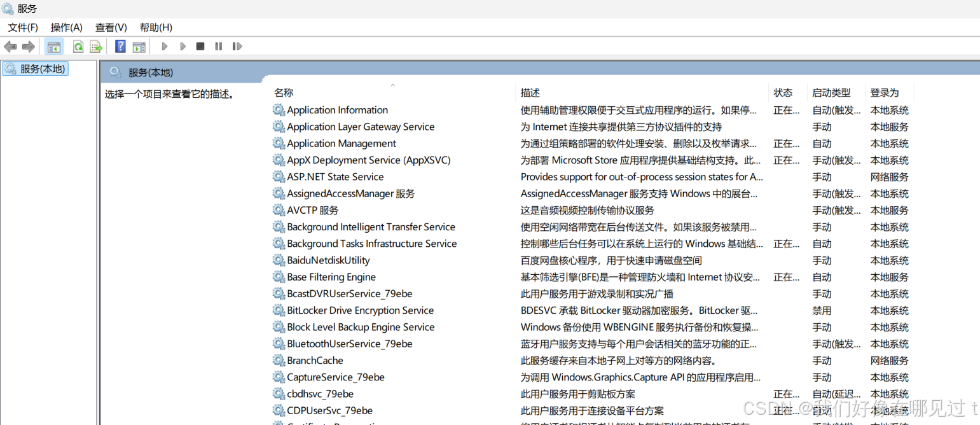Viewport: 980px width, 425px height.
Task: Click the Start service play button
Action: point(165,46)
